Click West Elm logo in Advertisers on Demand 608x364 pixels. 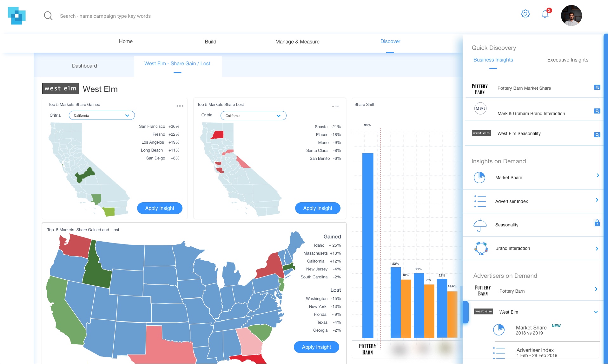pyautogui.click(x=484, y=311)
